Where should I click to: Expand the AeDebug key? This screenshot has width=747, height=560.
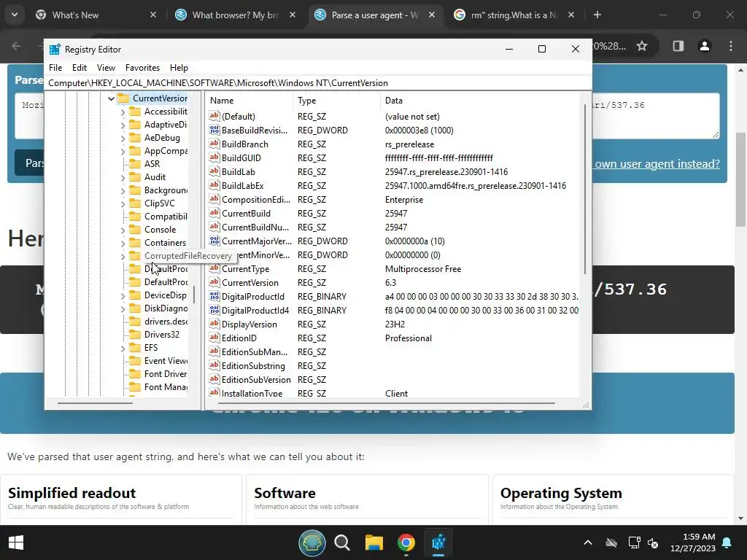[x=123, y=138]
